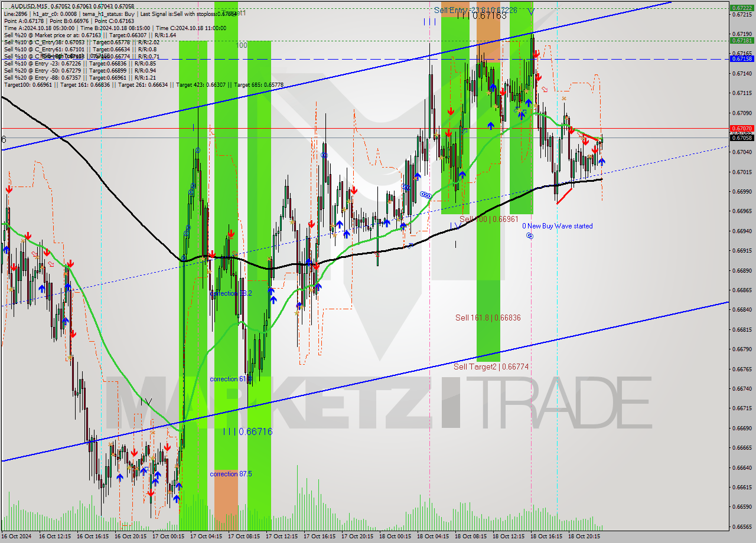Viewport: 756px width, 543px height.
Task: Click the 0.66565 price scale value
Action: coord(741,526)
